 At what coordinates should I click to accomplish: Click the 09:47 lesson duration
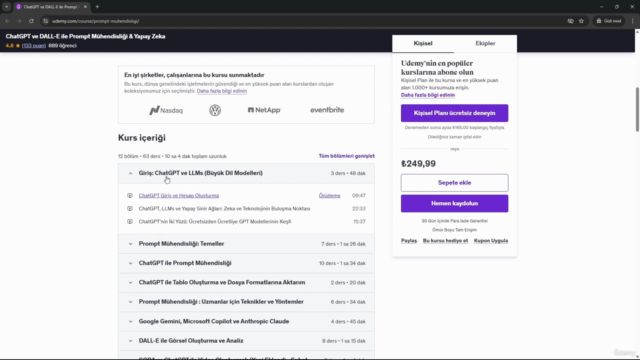359,196
